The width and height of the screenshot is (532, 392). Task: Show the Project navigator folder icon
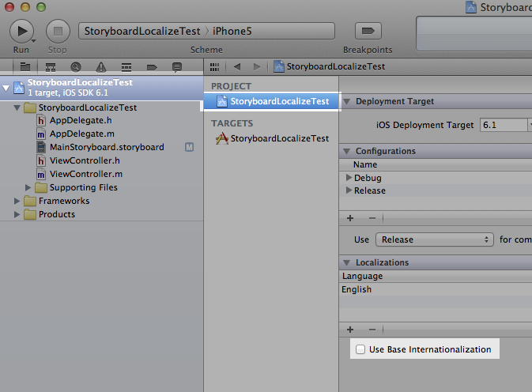[x=25, y=67]
